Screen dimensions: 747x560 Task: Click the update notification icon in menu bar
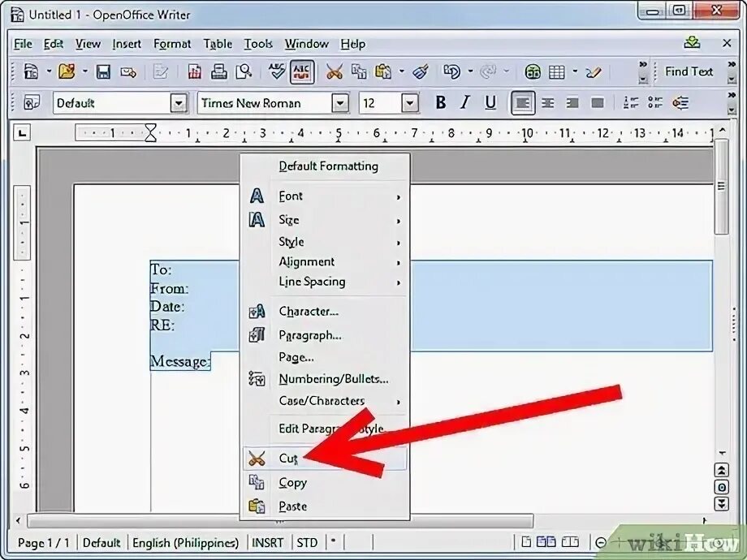[692, 43]
